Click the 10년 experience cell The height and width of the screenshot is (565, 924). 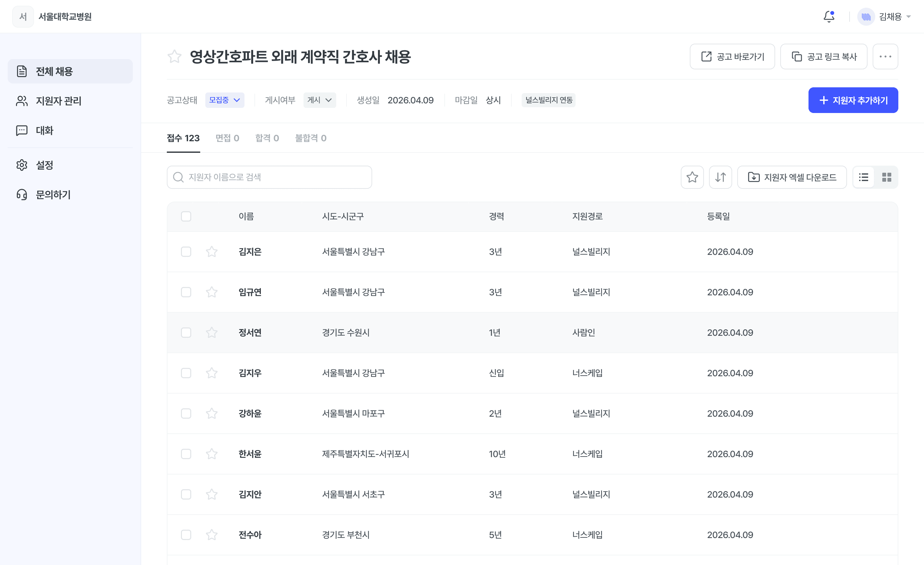497,454
